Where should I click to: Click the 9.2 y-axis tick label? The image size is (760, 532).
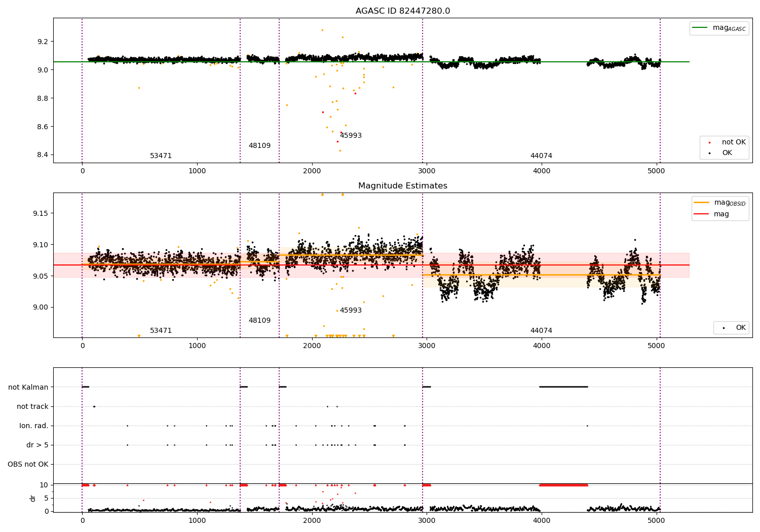[43, 42]
